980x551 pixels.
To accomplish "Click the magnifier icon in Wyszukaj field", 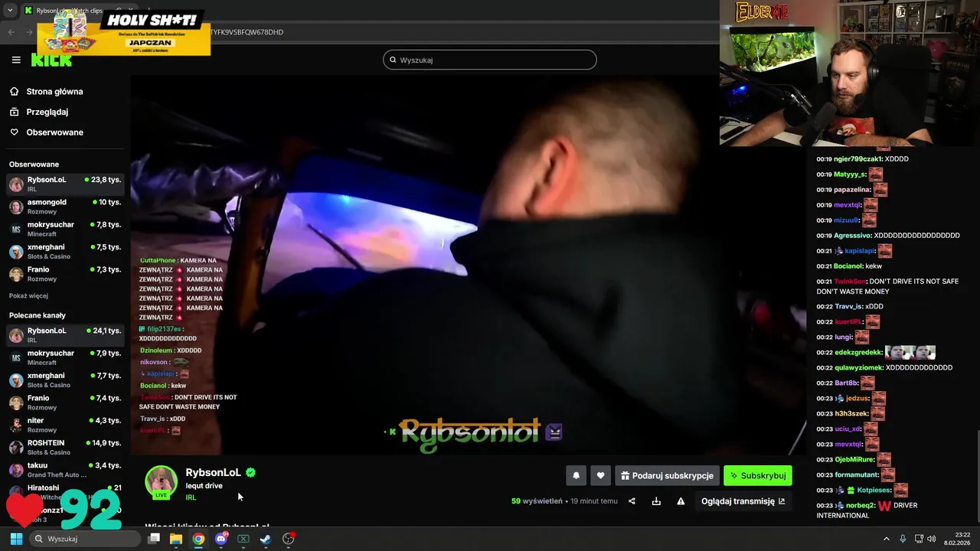I will [x=393, y=60].
